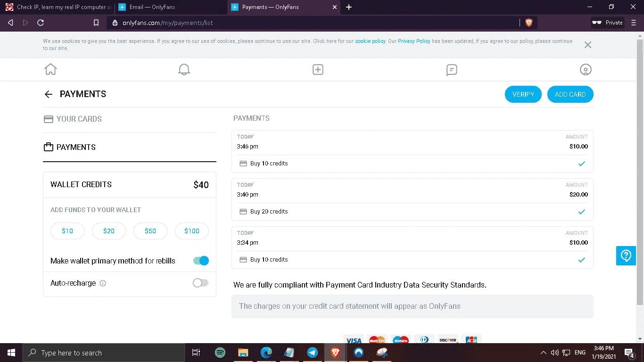The width and height of the screenshot is (644, 362).
Task: Click the address bar URL field
Action: coord(314,23)
